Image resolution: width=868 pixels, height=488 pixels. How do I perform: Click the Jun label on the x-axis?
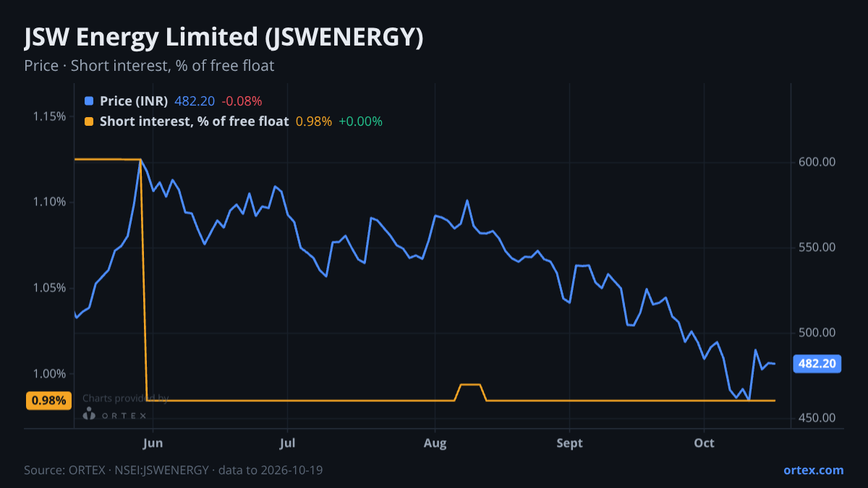point(153,442)
